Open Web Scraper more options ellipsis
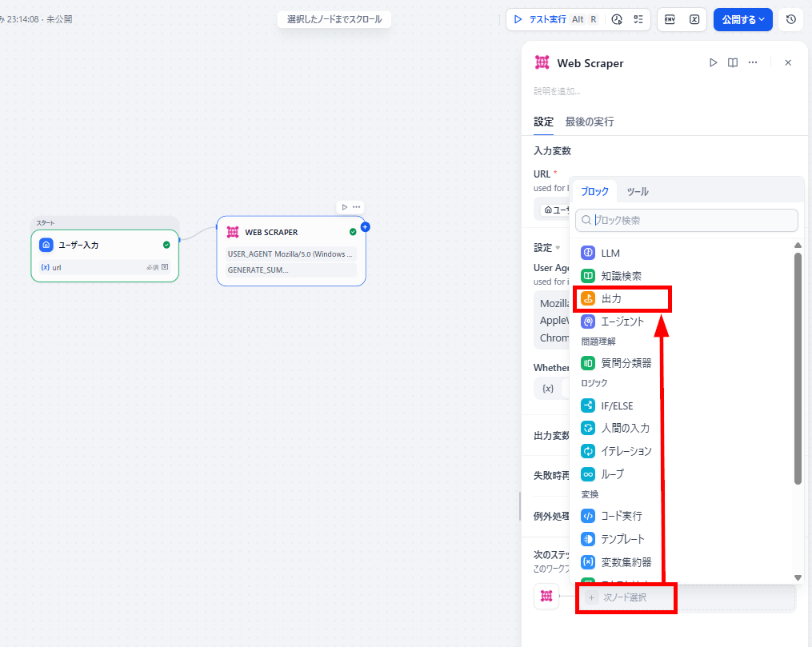The width and height of the screenshot is (812, 647). pos(753,62)
